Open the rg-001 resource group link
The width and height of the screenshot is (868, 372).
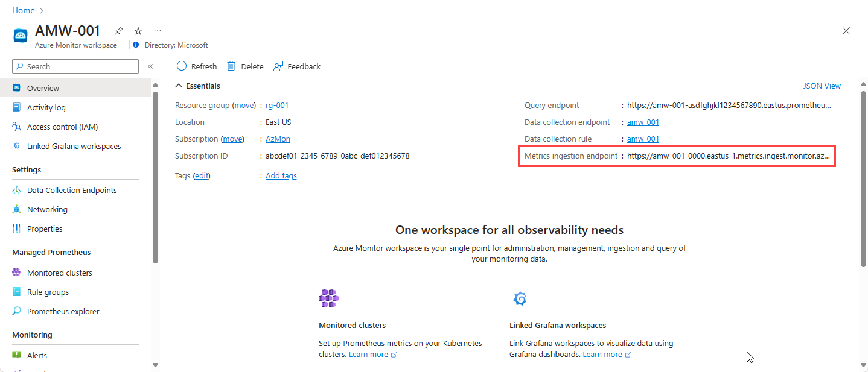click(x=277, y=105)
